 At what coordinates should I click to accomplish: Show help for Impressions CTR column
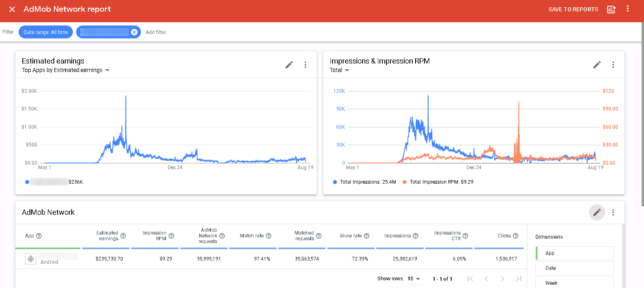[x=465, y=236]
